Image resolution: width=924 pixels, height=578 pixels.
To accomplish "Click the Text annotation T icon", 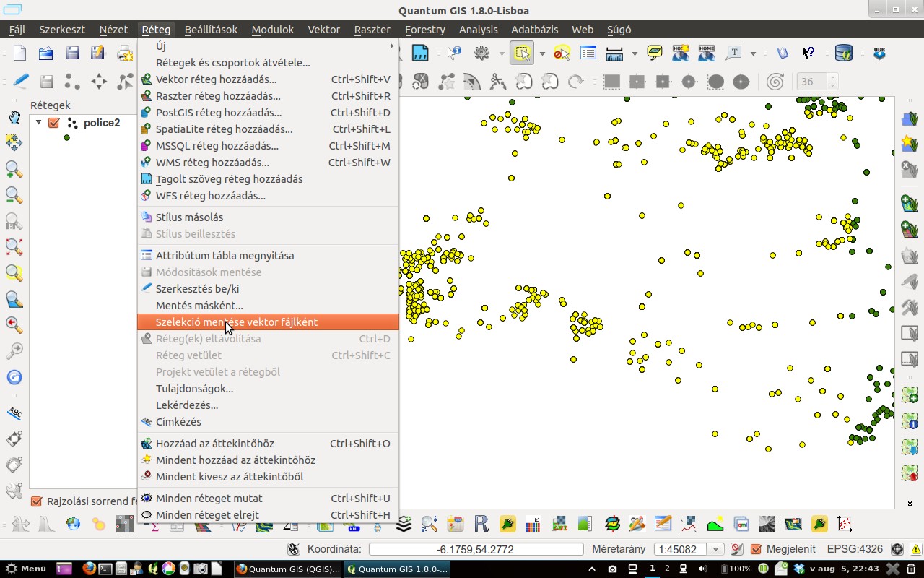I will point(734,53).
